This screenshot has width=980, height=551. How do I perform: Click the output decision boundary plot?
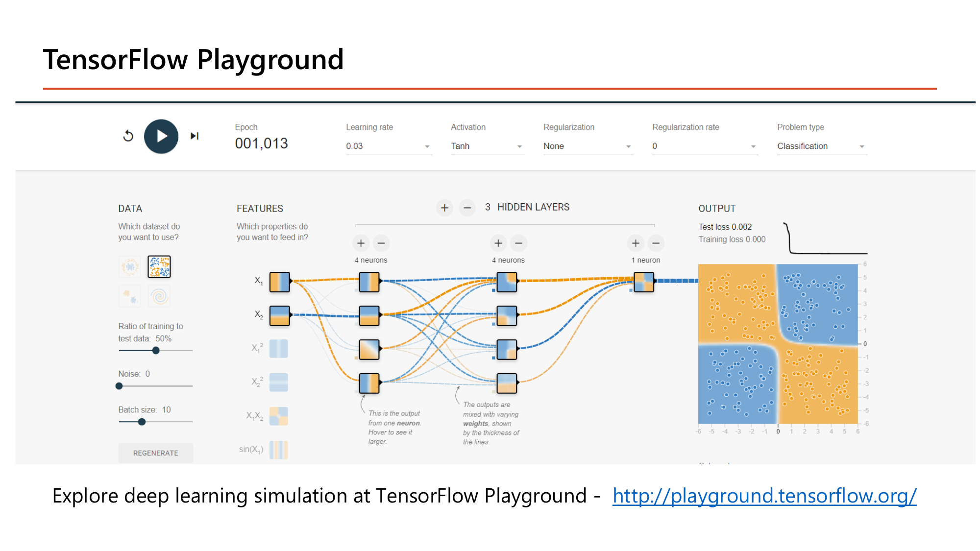(x=778, y=344)
